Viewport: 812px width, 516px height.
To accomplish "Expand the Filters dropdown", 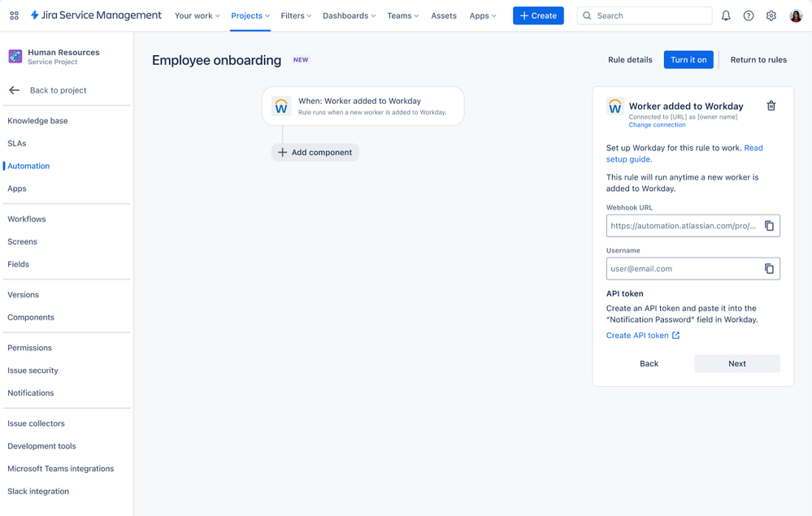I will [295, 15].
